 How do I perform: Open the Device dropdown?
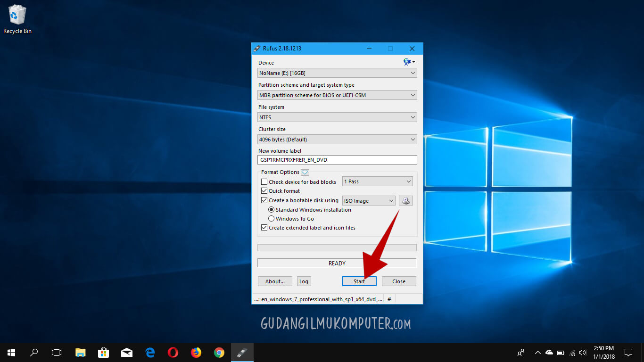[x=338, y=73]
